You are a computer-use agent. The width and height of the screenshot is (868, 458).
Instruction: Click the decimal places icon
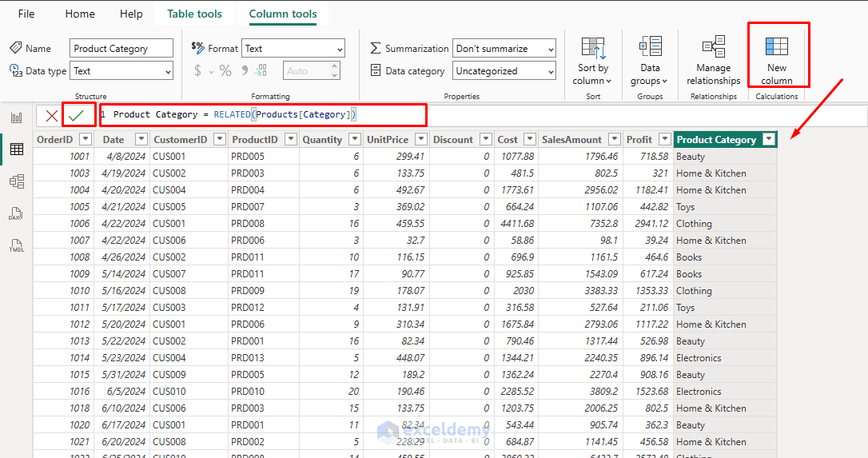(261, 70)
